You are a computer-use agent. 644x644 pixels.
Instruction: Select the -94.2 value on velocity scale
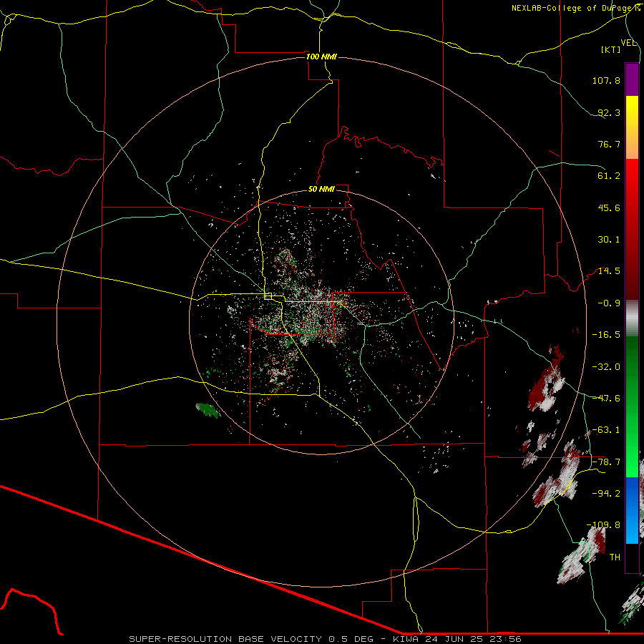pyautogui.click(x=606, y=494)
